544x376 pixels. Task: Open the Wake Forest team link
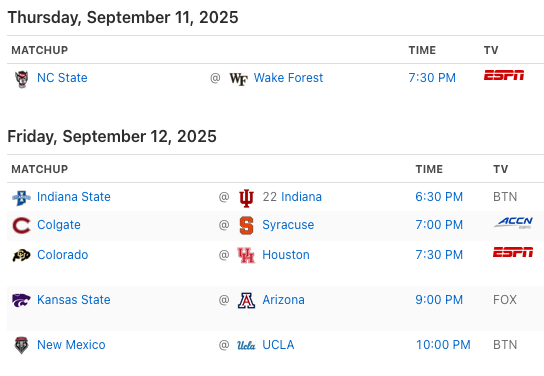pyautogui.click(x=288, y=78)
